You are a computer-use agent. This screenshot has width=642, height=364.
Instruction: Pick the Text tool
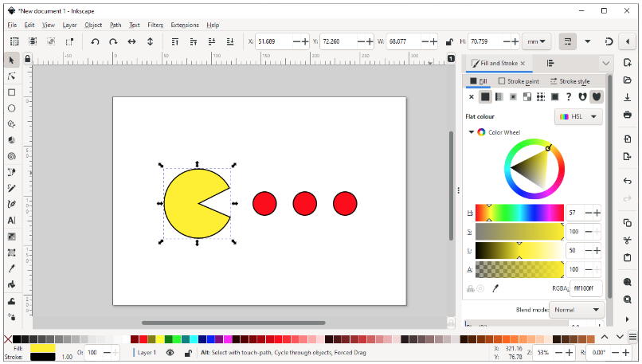12,220
